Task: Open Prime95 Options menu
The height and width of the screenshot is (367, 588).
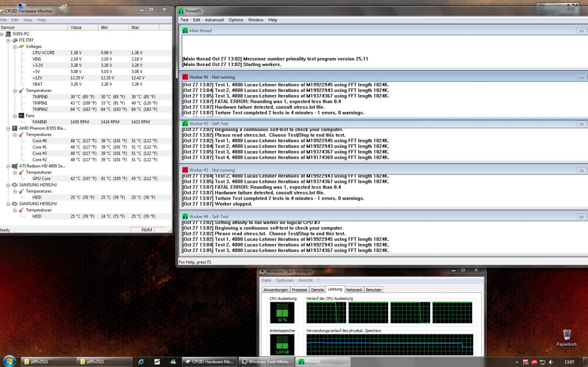Action: 236,20
